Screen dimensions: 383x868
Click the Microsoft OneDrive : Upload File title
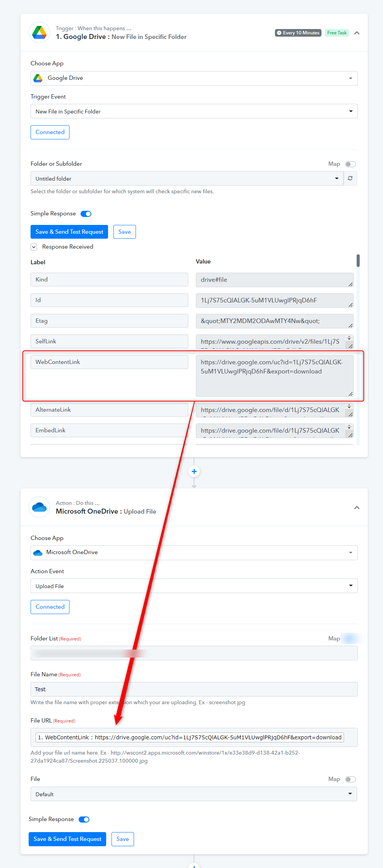(106, 511)
